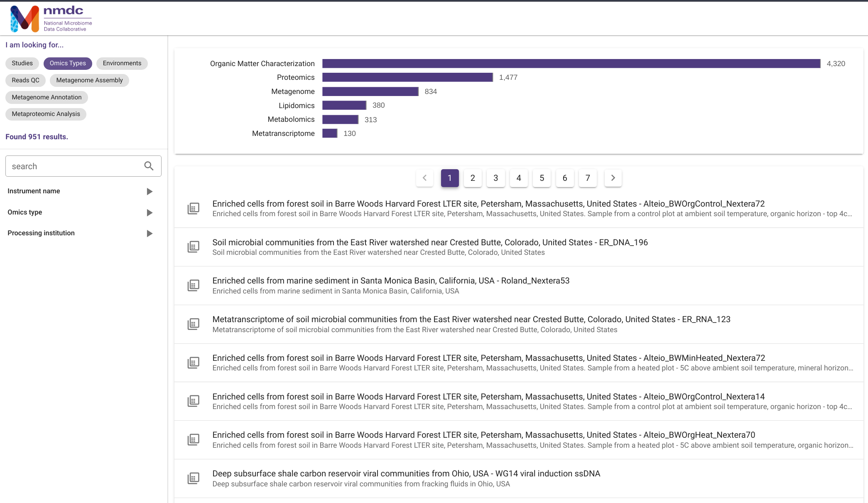The height and width of the screenshot is (503, 868).
Task: Click the Proteomics bar in the chart
Action: coord(407,77)
